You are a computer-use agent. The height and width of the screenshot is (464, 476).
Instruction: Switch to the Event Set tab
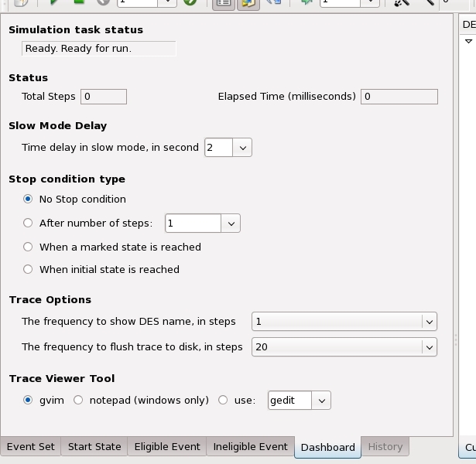31,446
